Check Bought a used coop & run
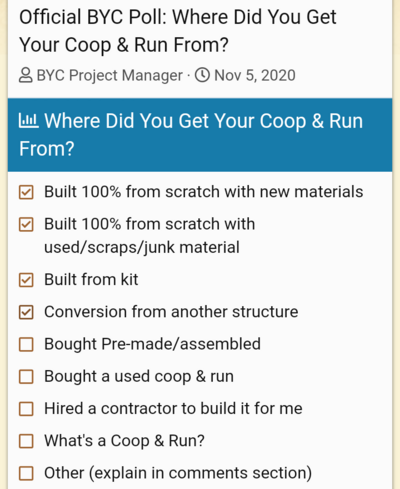 pos(26,377)
